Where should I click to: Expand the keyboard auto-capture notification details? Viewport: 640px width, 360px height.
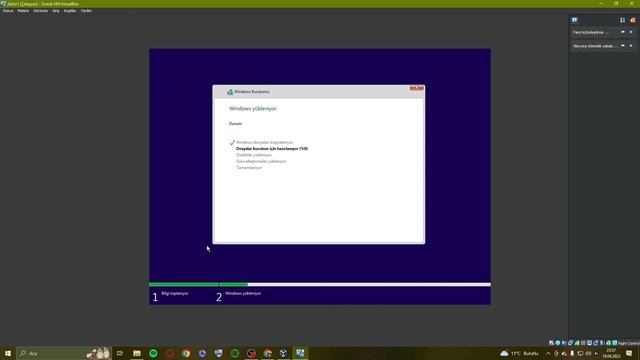click(x=623, y=46)
